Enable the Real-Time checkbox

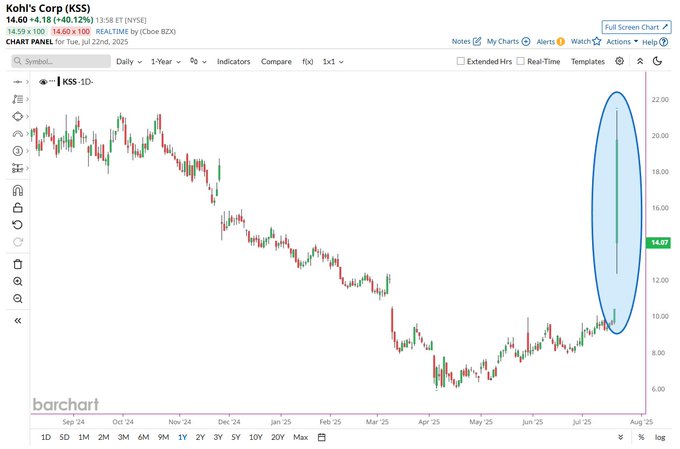click(x=520, y=61)
